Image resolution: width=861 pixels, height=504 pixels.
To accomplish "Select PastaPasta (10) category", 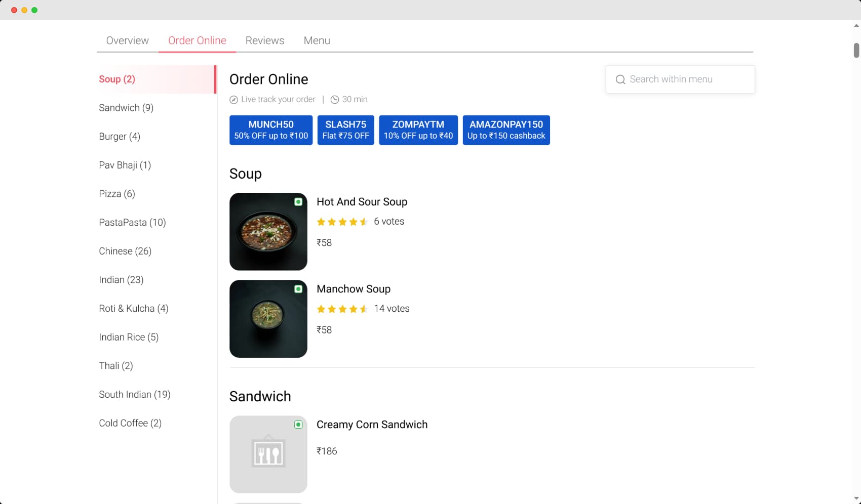I will point(133,223).
